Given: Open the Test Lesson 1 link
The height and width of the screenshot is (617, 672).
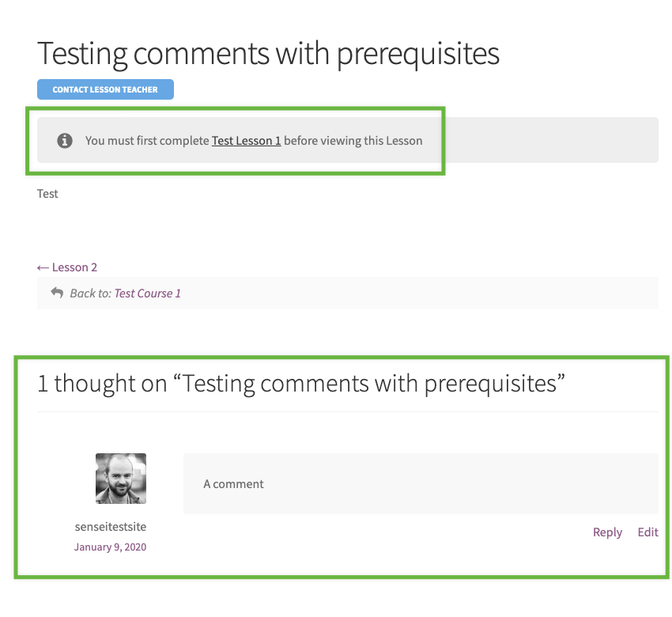Looking at the screenshot, I should [246, 140].
